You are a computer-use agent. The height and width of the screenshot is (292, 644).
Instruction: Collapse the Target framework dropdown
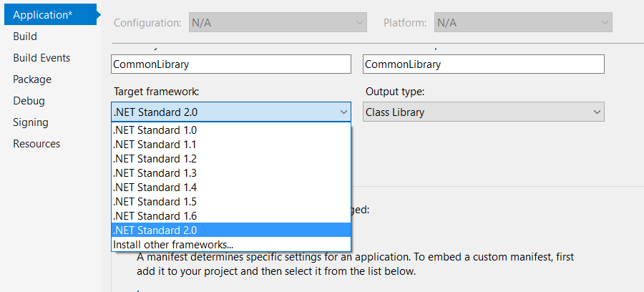coord(343,112)
